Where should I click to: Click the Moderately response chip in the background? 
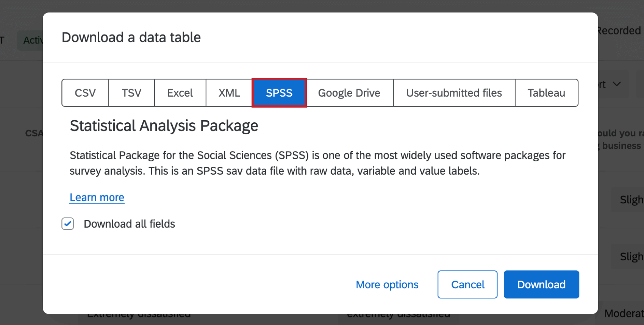(624, 314)
